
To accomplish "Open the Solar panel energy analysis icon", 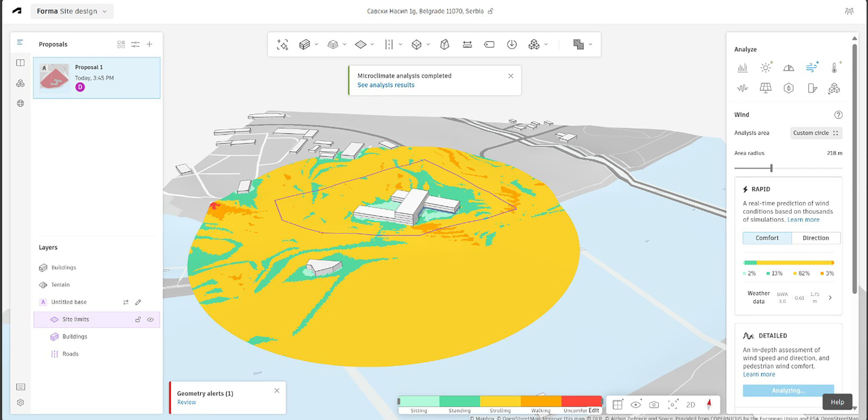I will coord(765,88).
